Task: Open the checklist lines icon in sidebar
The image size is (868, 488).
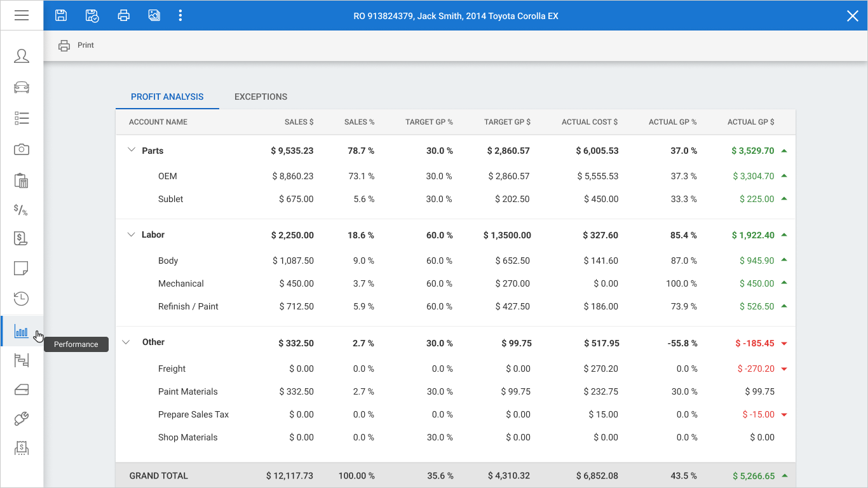Action: tap(22, 118)
